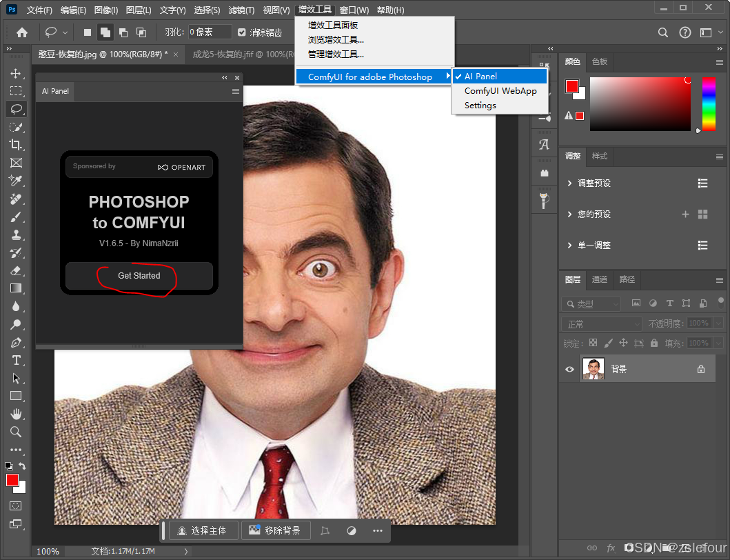
Task: Open blend mode 正常 dropdown
Action: [602, 324]
